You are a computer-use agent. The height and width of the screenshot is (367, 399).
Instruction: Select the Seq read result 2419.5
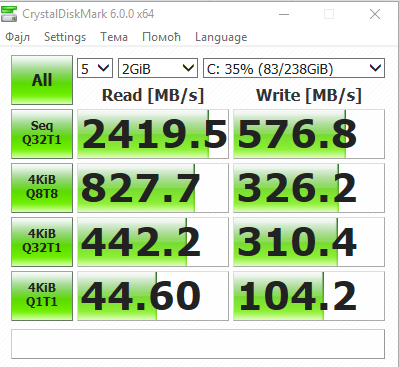pos(153,134)
